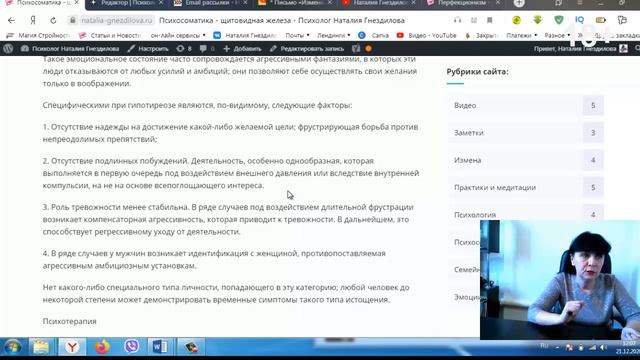Open the Yandex home button
The width and height of the screenshot is (640, 360).
33,20
